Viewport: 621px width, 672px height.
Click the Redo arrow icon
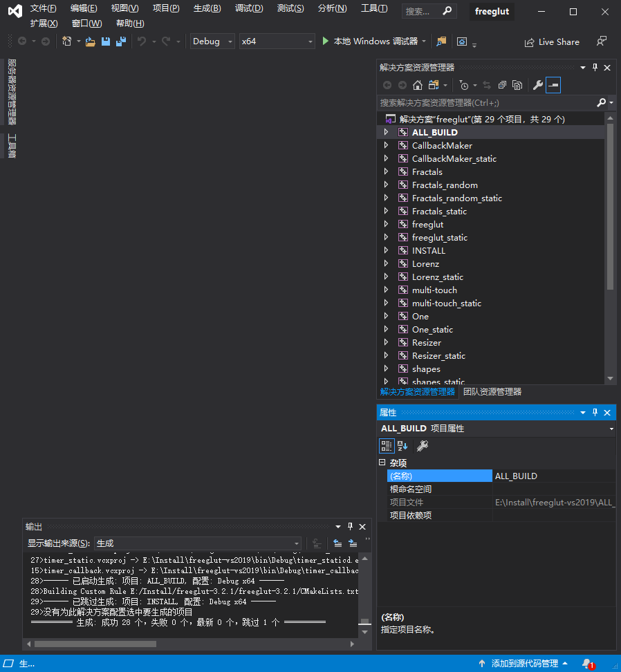(x=166, y=41)
